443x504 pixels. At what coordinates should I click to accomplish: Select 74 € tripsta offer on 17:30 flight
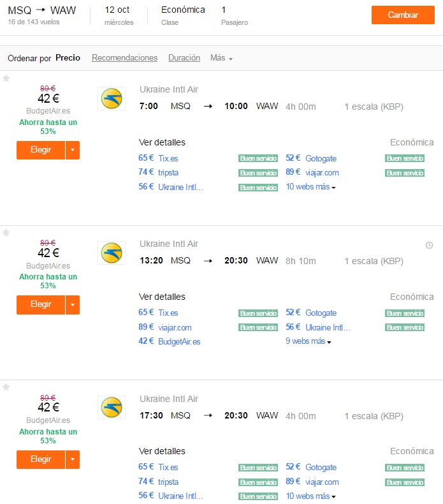coord(158,482)
